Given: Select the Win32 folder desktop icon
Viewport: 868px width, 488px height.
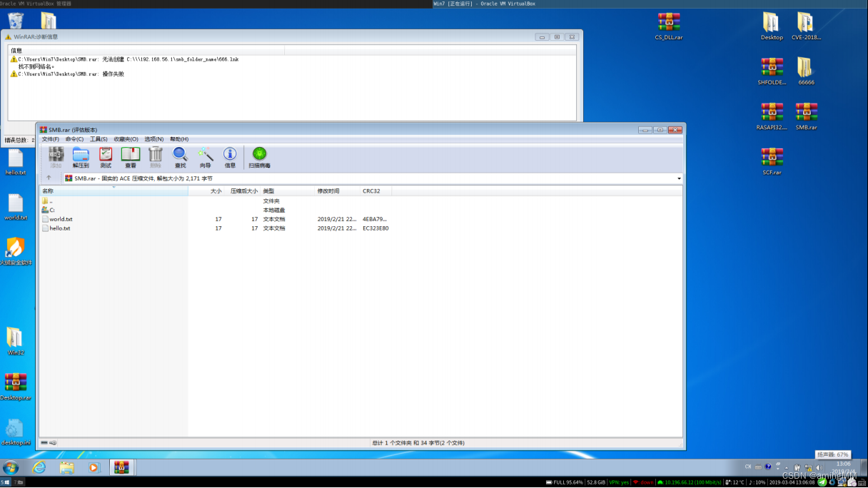Looking at the screenshot, I should (15, 341).
